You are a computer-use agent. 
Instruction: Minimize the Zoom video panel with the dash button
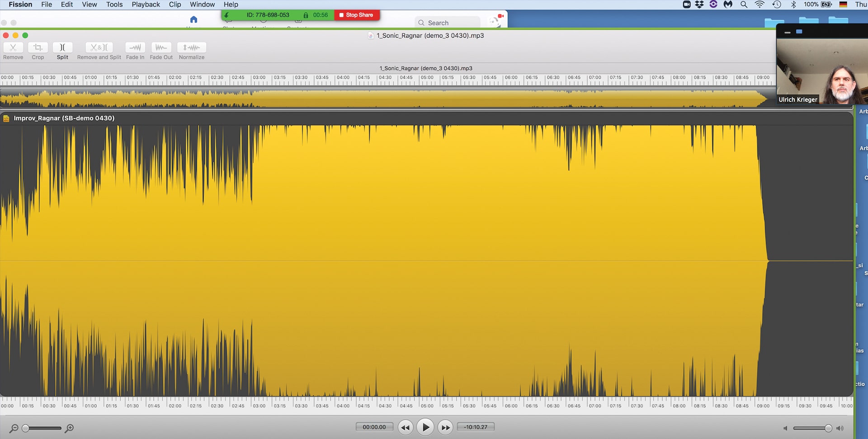pos(787,32)
